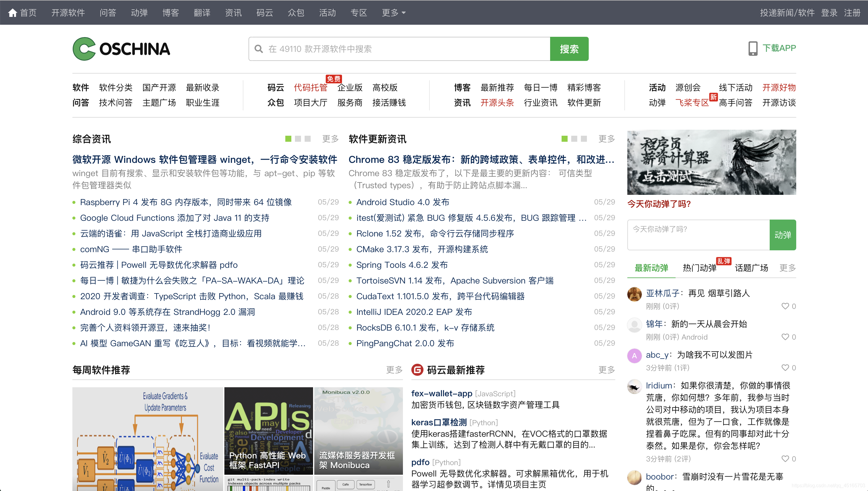Open winget headline article

point(205,160)
